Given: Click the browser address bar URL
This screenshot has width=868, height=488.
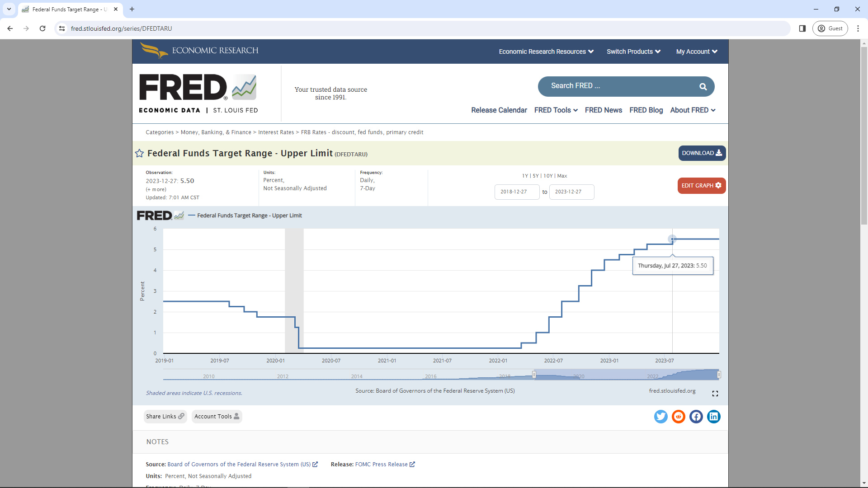Looking at the screenshot, I should (121, 28).
